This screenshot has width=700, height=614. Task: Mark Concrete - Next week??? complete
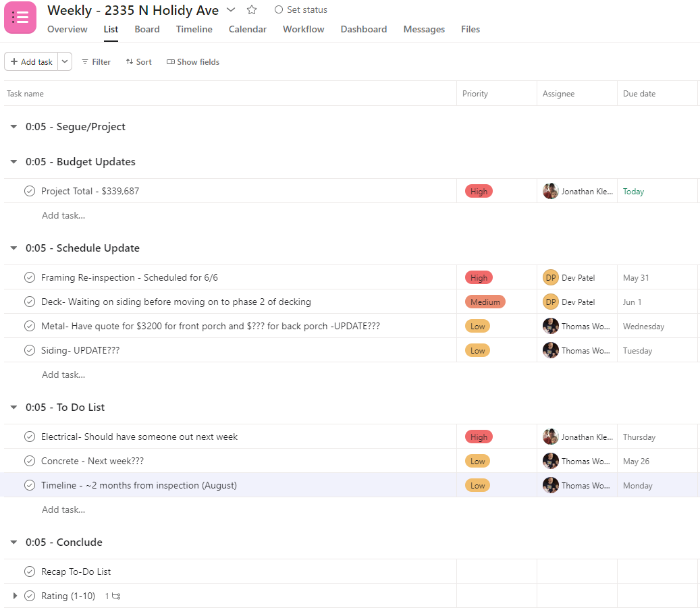pyautogui.click(x=30, y=461)
